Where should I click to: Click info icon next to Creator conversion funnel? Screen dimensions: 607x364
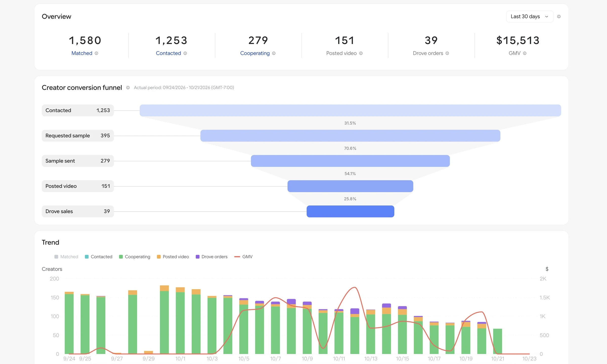pos(128,88)
